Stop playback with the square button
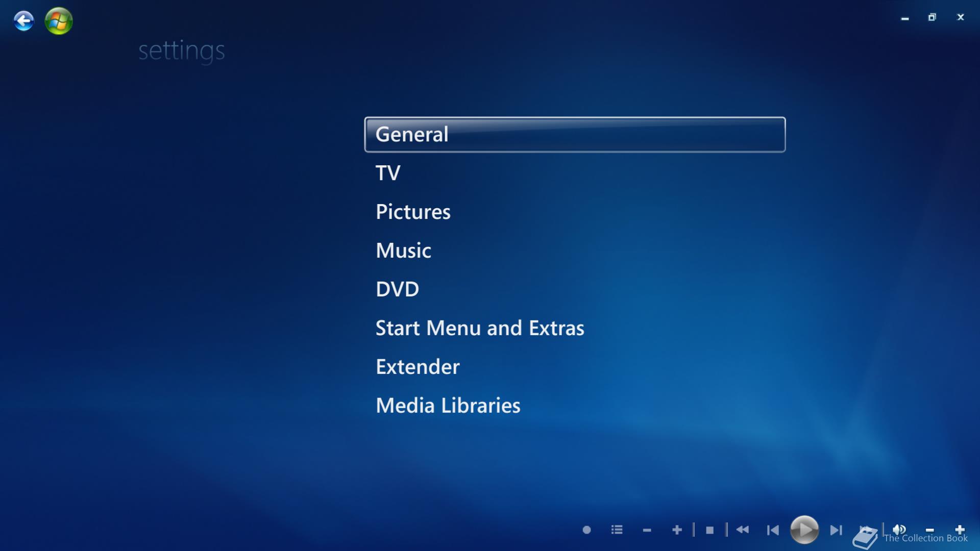Screen dimensions: 980x551 [x=709, y=530]
